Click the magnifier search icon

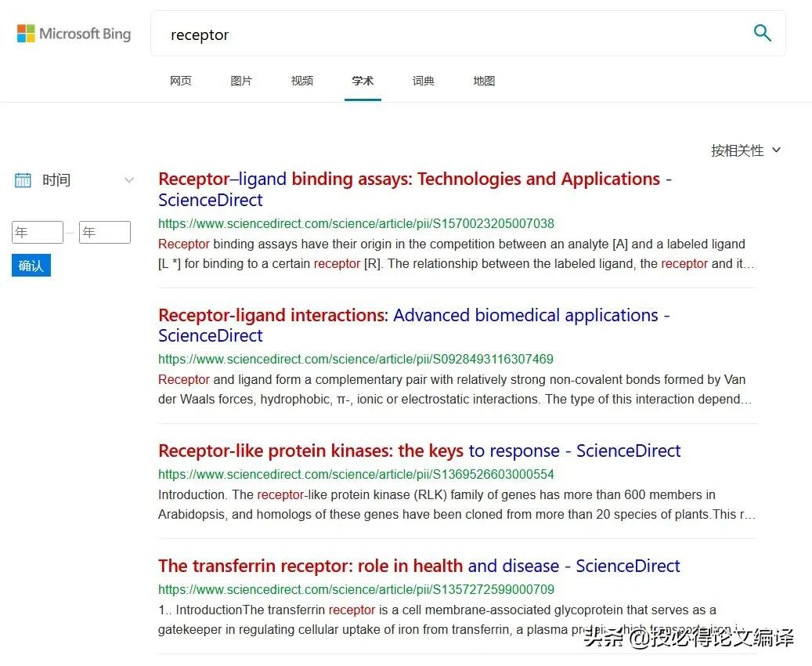763,33
